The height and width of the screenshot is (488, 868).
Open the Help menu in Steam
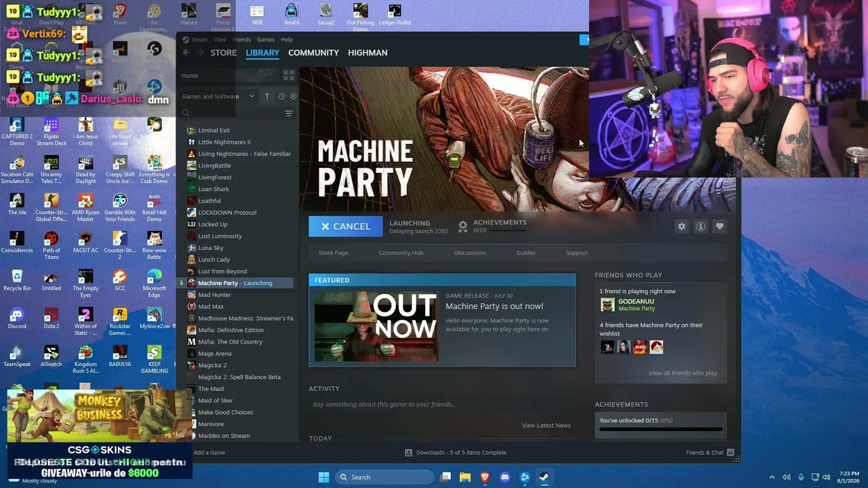pos(287,39)
